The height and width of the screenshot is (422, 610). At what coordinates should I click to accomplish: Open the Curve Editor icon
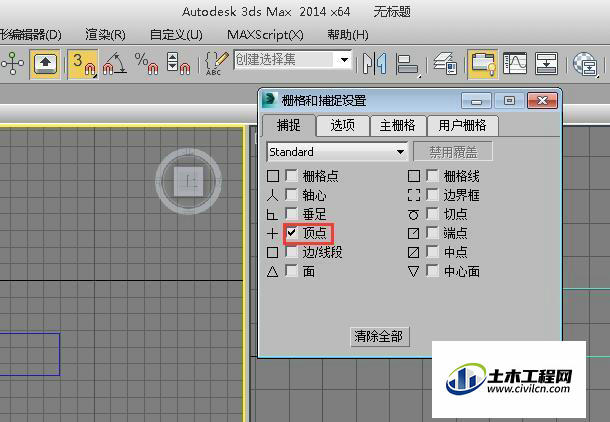(514, 64)
